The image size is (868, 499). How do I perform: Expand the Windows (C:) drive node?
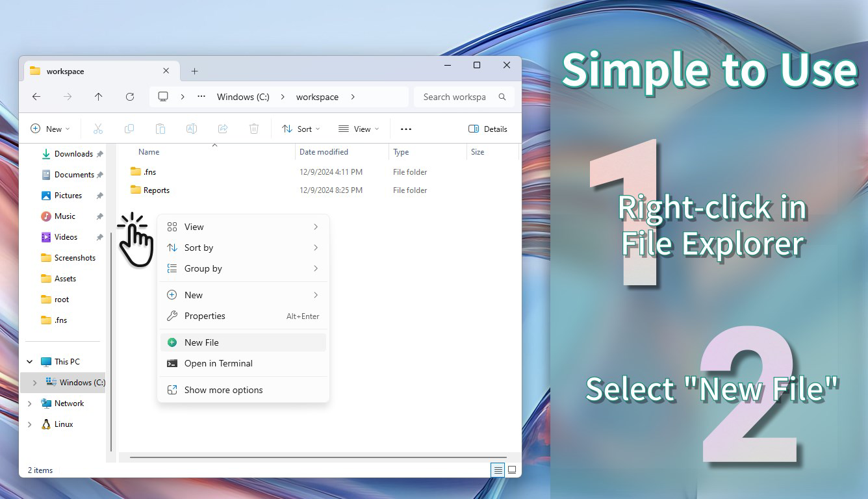[x=35, y=383]
